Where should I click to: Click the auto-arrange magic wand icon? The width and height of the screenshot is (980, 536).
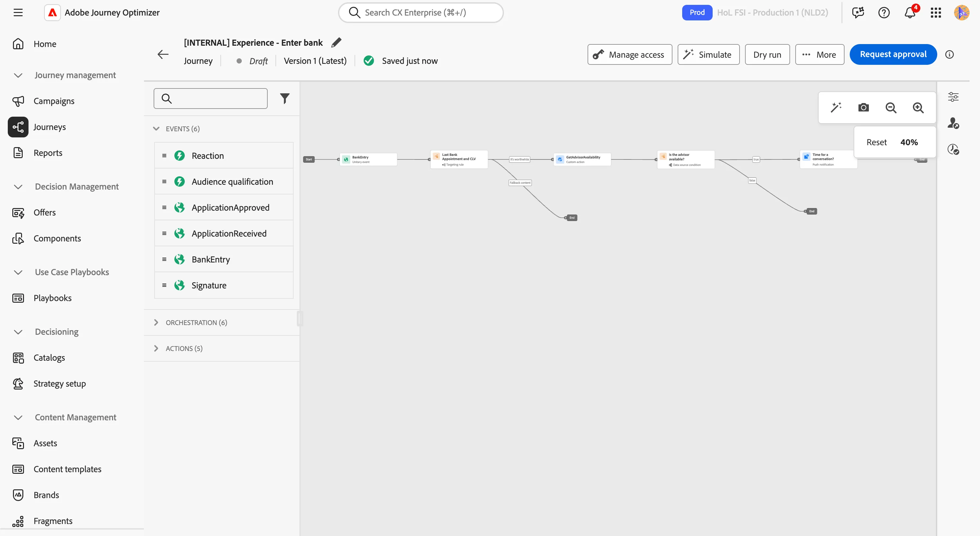[836, 108]
